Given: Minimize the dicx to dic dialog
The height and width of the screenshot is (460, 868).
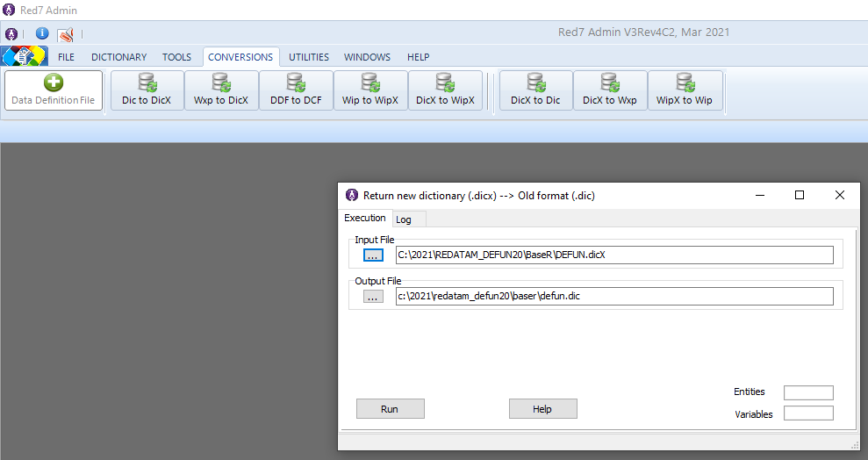Looking at the screenshot, I should coord(760,195).
